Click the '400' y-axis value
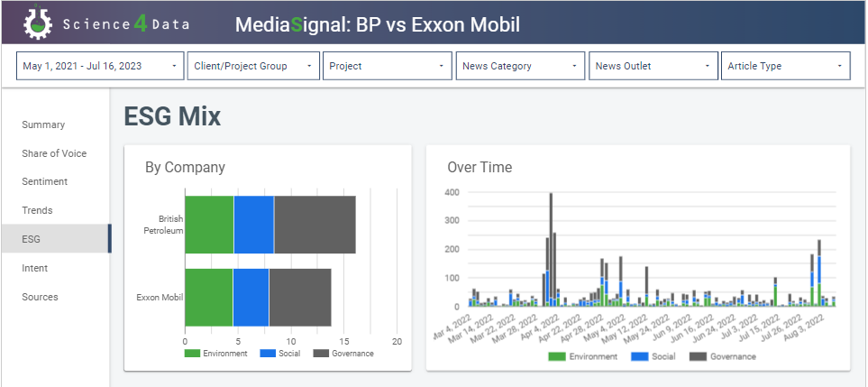Screen dimensions: 868x387 click(452, 192)
